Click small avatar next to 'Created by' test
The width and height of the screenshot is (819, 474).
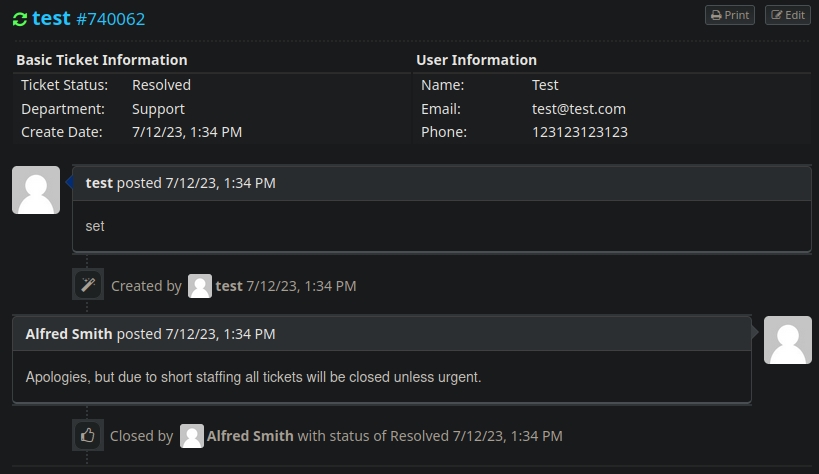point(200,286)
